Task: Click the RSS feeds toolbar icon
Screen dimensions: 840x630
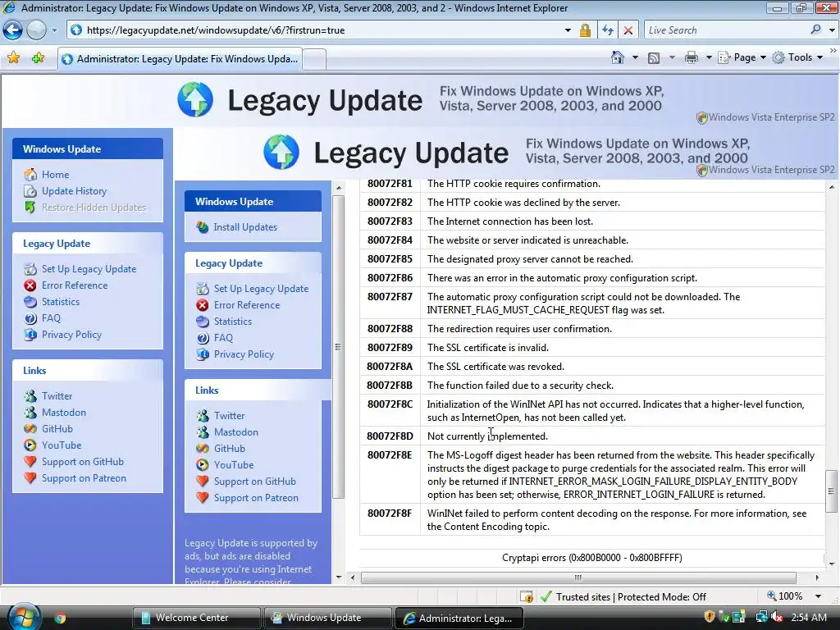Action: point(654,58)
